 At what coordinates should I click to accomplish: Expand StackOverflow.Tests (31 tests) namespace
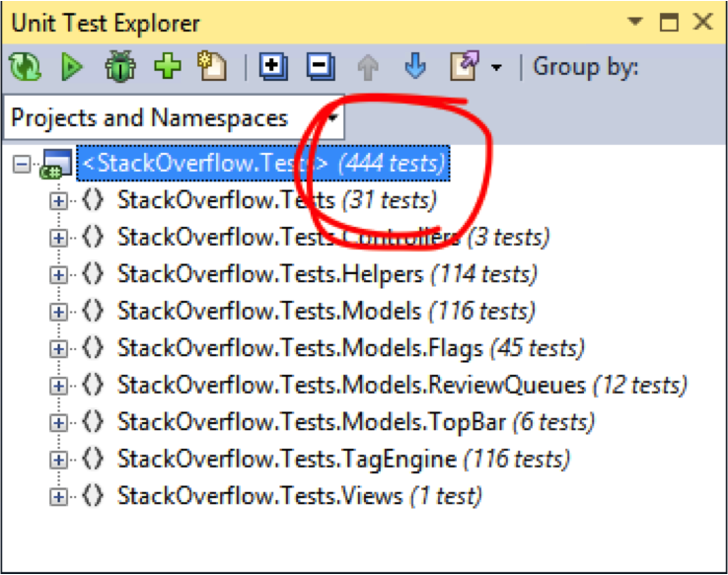click(58, 201)
